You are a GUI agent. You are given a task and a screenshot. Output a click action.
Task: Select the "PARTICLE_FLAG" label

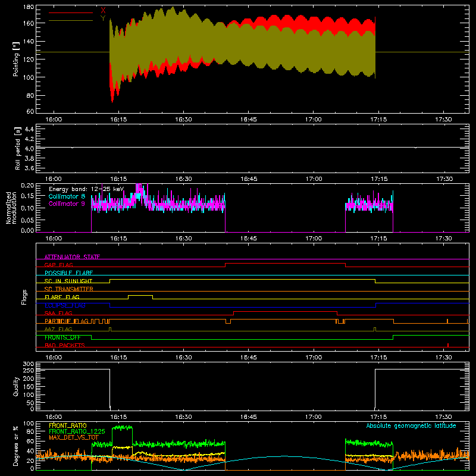click(x=67, y=321)
